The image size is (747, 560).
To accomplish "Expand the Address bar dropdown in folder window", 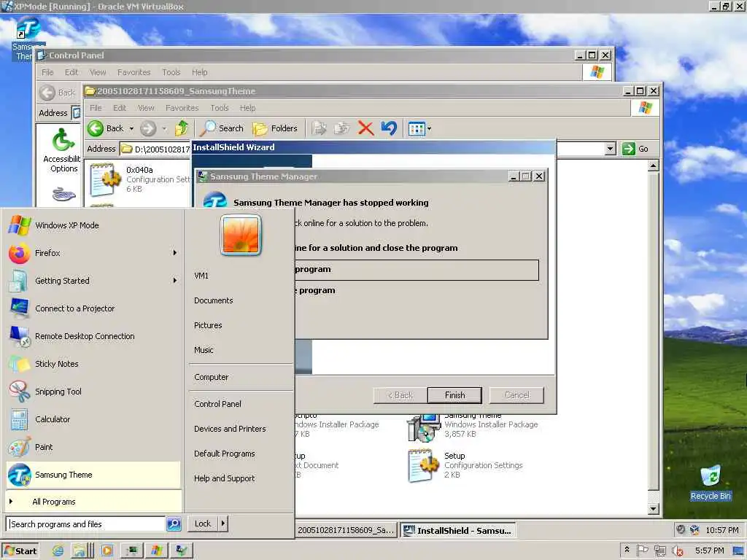I will click(611, 149).
